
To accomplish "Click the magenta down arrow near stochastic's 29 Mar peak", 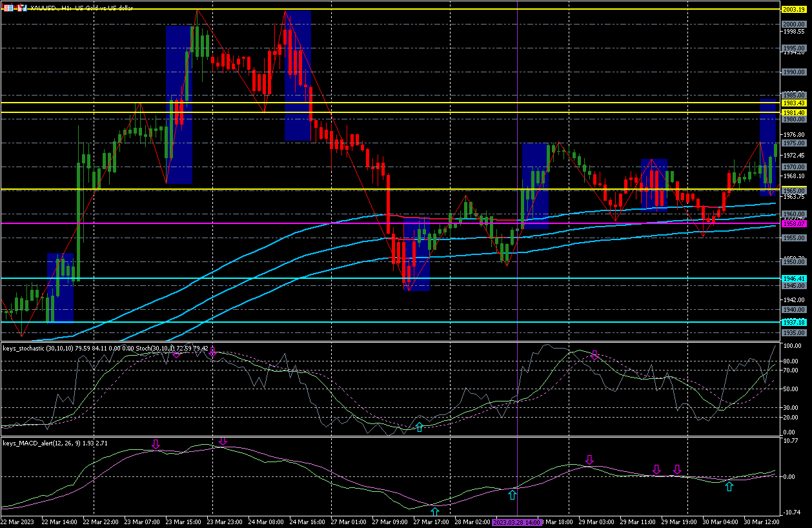I will coord(594,355).
